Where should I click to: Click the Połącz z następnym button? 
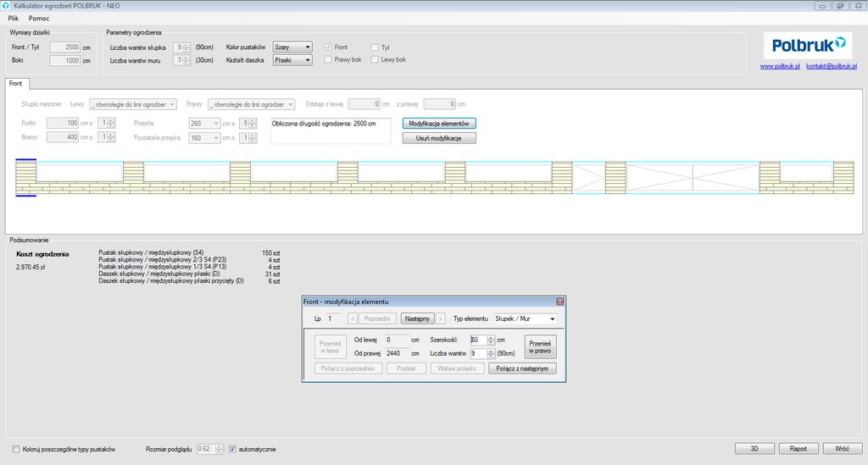tap(522, 368)
